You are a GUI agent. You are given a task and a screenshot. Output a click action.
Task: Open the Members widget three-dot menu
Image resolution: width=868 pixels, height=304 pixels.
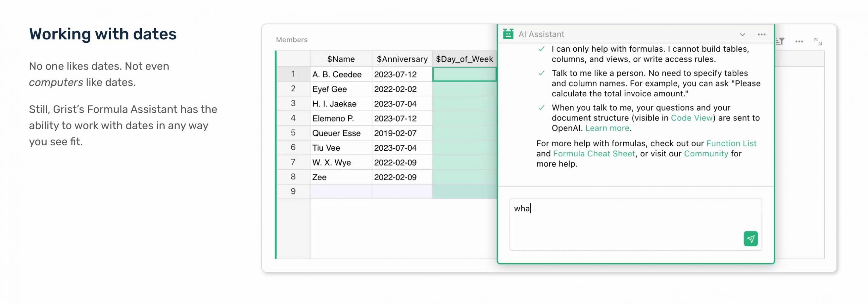coord(799,41)
